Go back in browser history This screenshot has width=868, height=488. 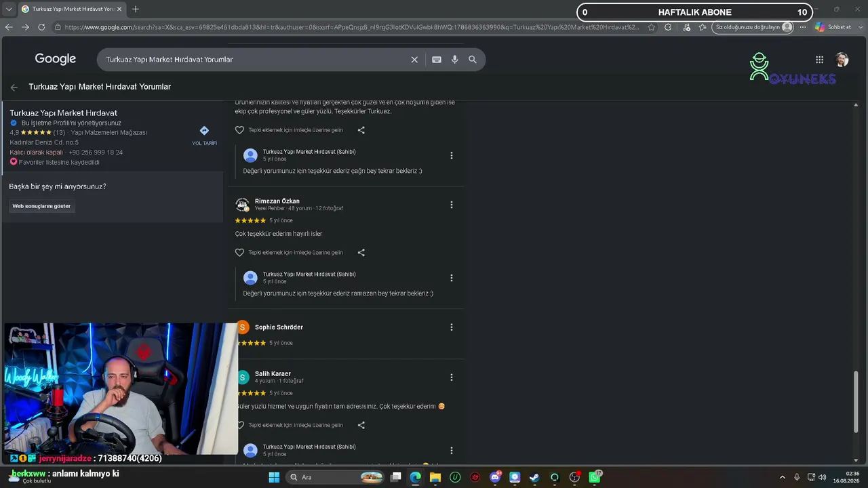pyautogui.click(x=9, y=27)
